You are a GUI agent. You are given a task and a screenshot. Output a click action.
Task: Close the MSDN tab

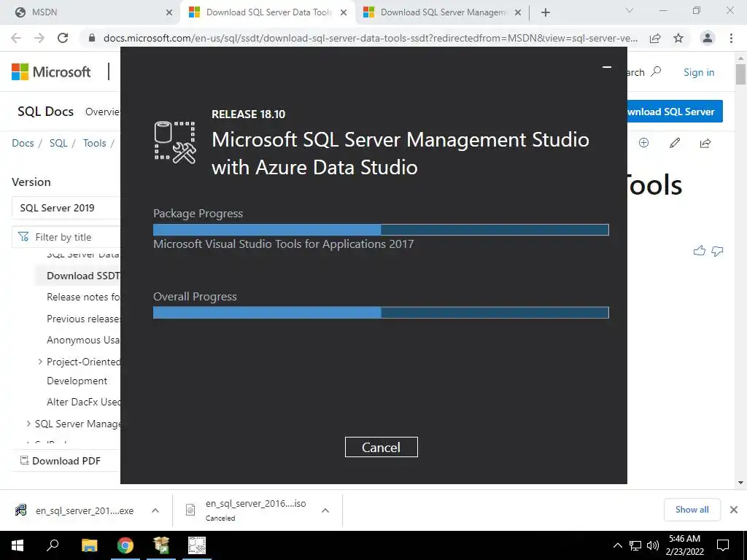[169, 13]
